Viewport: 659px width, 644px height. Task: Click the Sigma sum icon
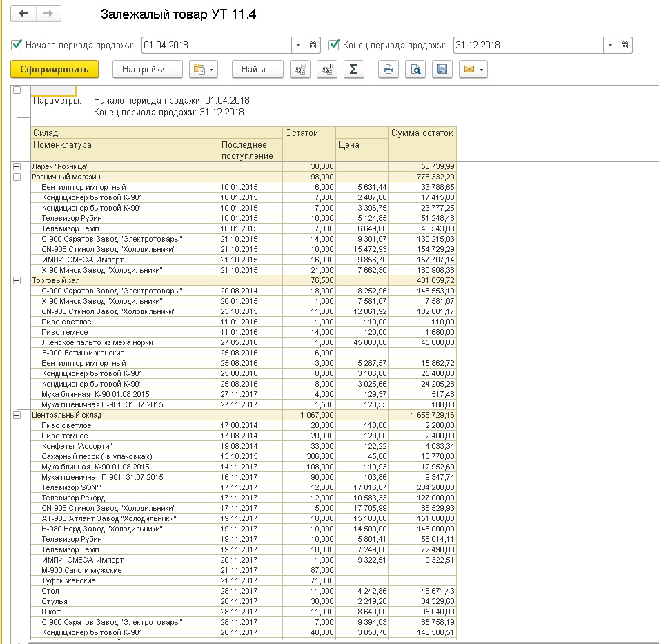(353, 69)
